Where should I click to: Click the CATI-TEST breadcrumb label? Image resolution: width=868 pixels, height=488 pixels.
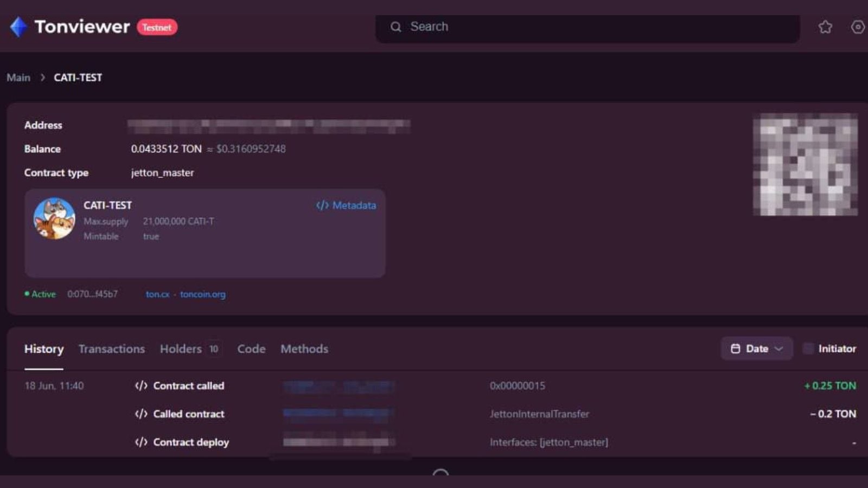coord(78,78)
